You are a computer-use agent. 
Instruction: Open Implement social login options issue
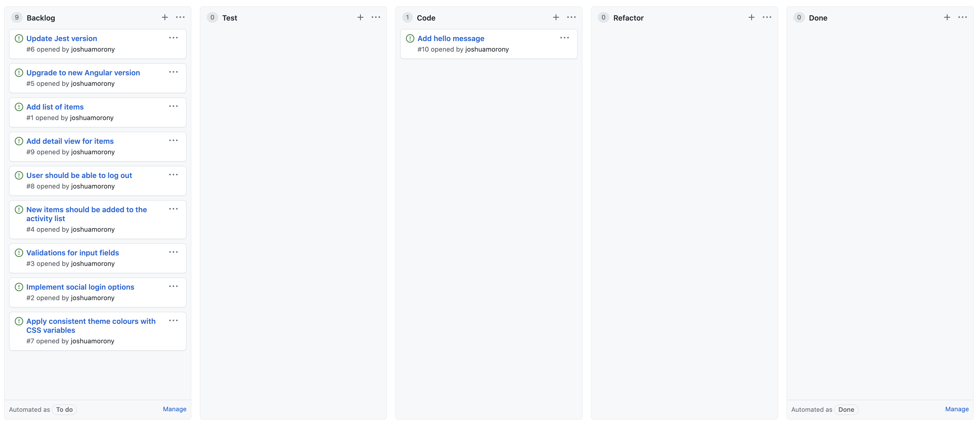(80, 287)
